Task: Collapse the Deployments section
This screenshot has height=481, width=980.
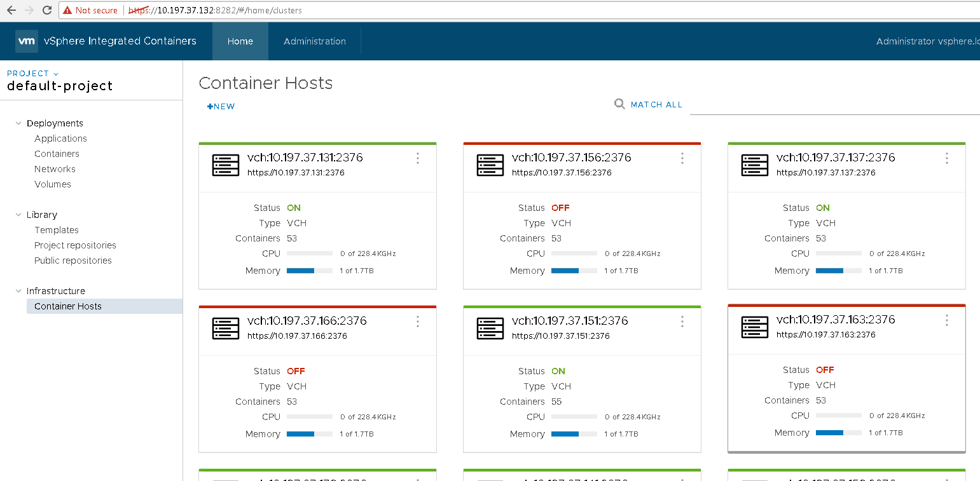Action: [18, 123]
